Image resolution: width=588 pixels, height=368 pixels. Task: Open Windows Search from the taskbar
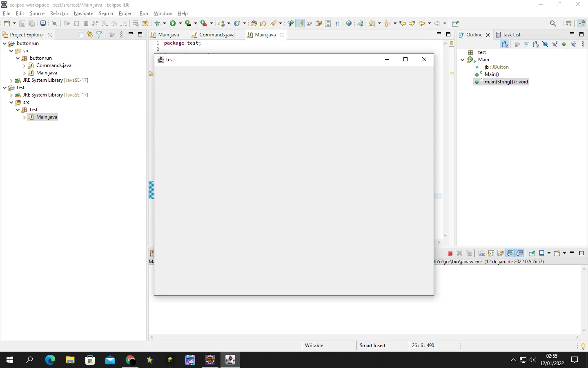click(29, 360)
